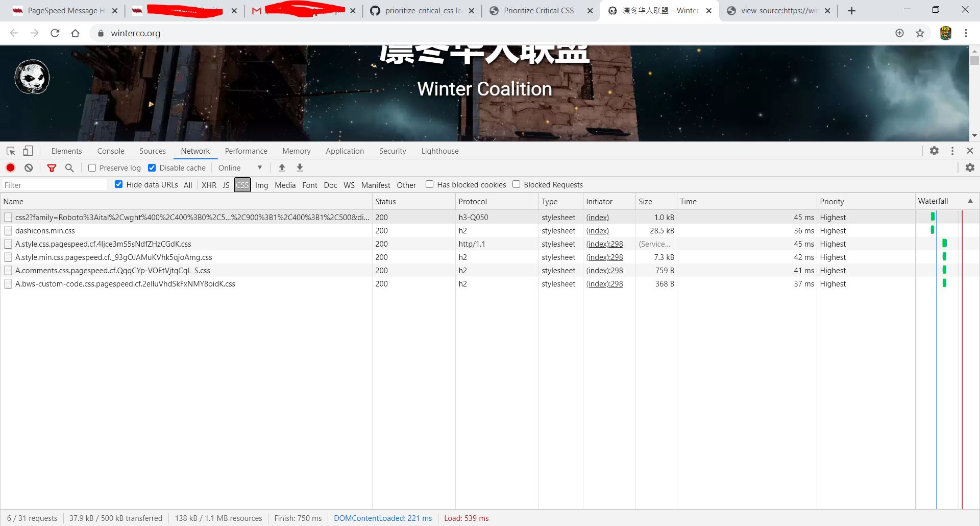Bookmark this page with star icon
The height and width of the screenshot is (526, 980).
click(920, 33)
